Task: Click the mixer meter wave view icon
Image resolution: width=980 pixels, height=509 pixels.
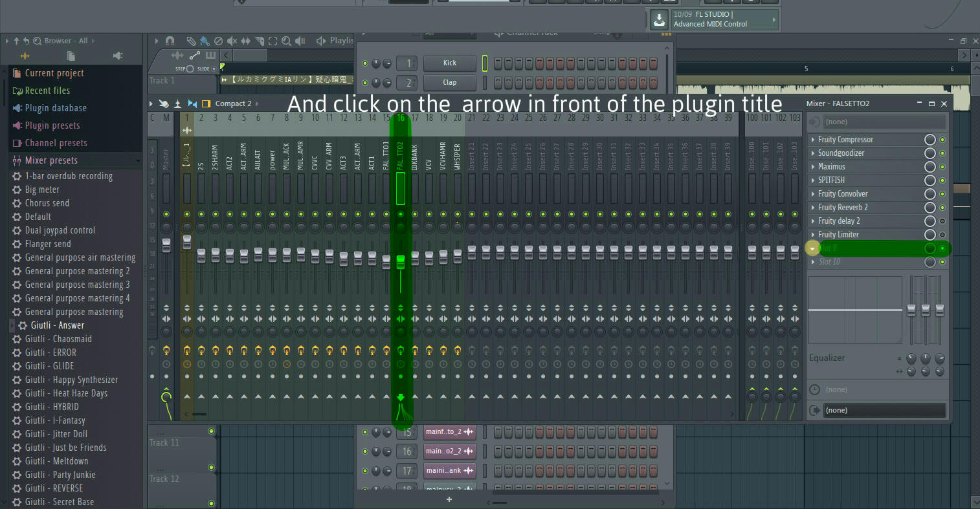Action: [x=177, y=103]
